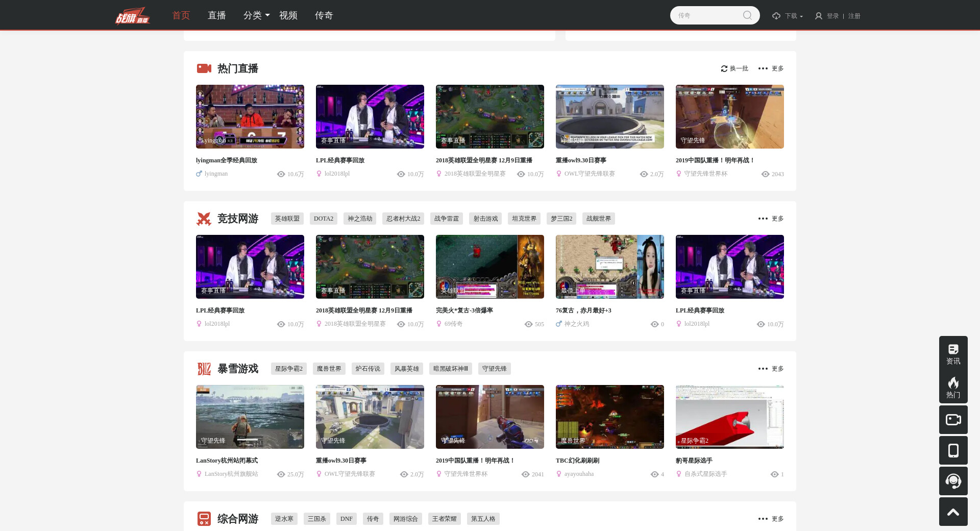Viewport: 980px width, 531px height.
Task: Select the 炉石传说 game tag
Action: point(367,369)
